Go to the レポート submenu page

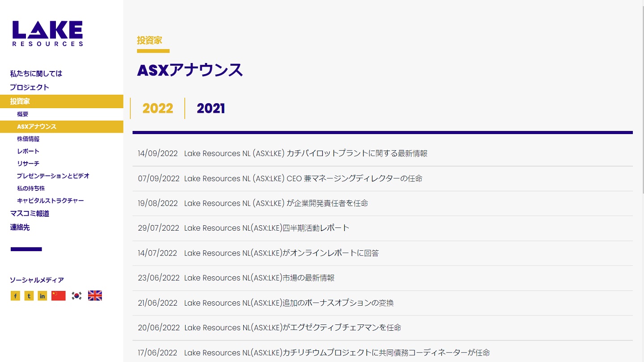point(28,152)
